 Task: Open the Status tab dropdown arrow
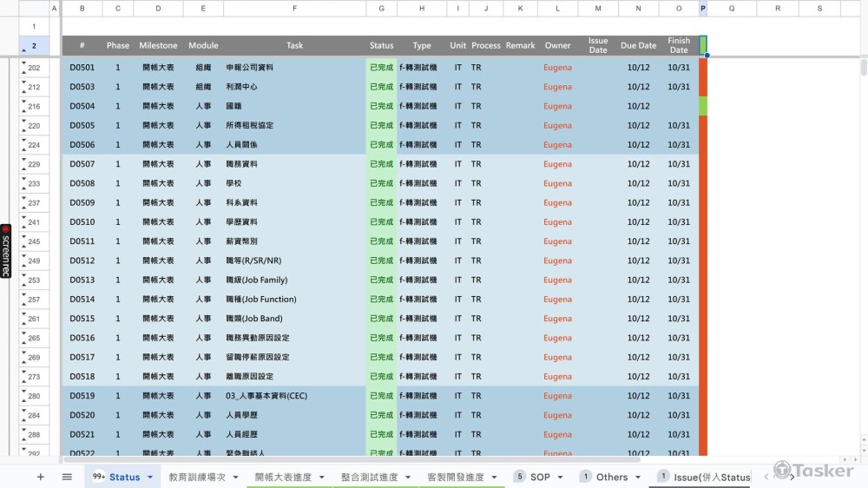pos(149,477)
